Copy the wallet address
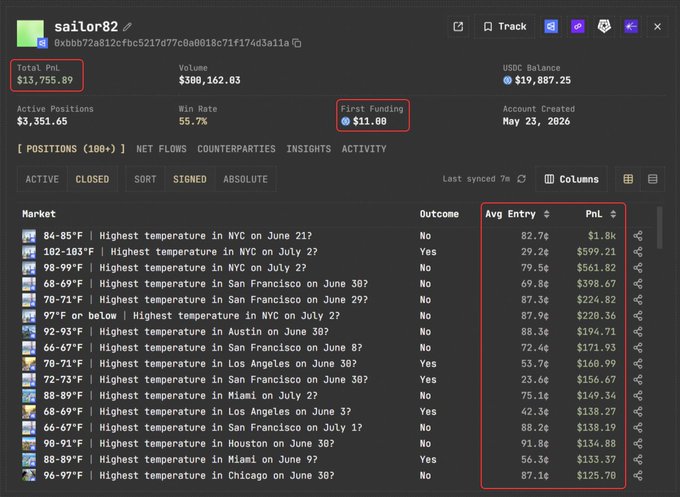This screenshot has height=497, width=680. [297, 43]
